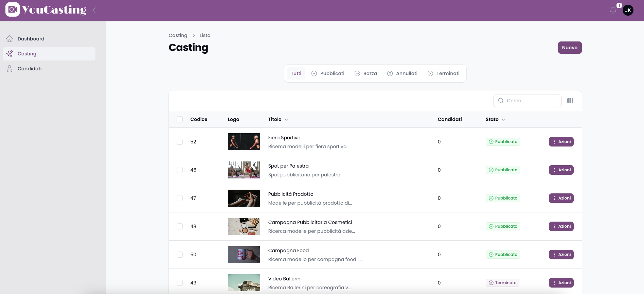Image resolution: width=644 pixels, height=294 pixels.
Task: Click the YouCasting camera logo icon
Action: click(13, 10)
